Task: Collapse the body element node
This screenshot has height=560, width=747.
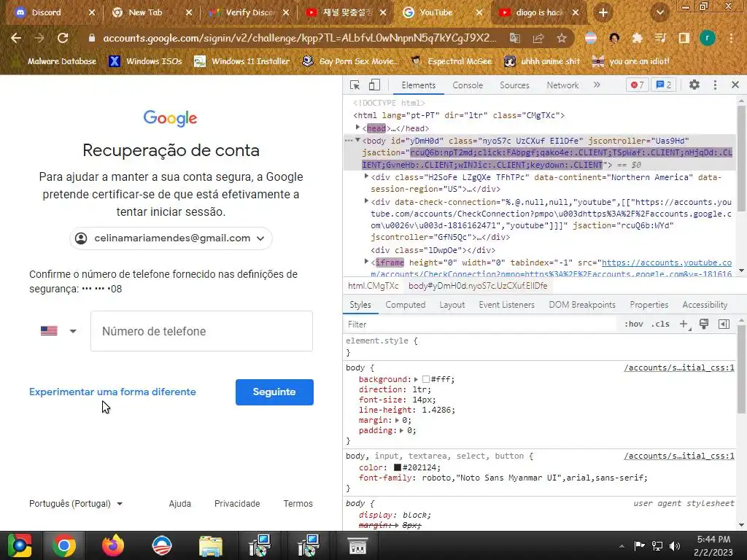Action: [357, 140]
